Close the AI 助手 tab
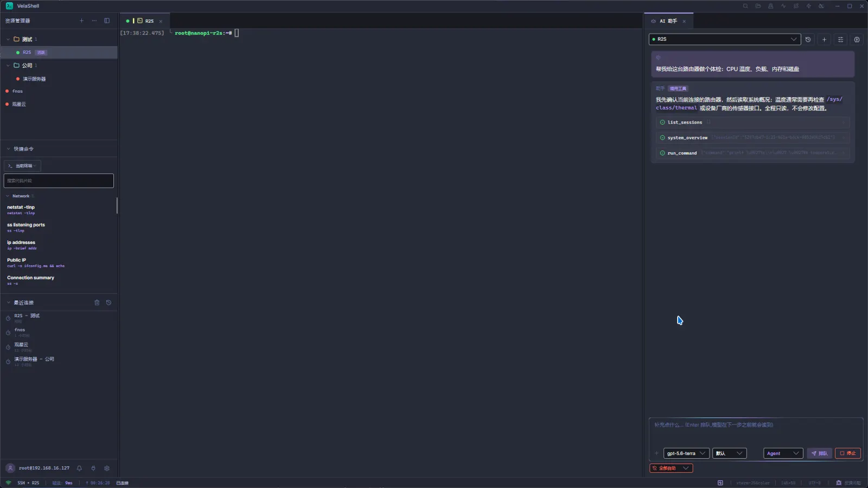Viewport: 868px width, 488px height. pos(684,21)
